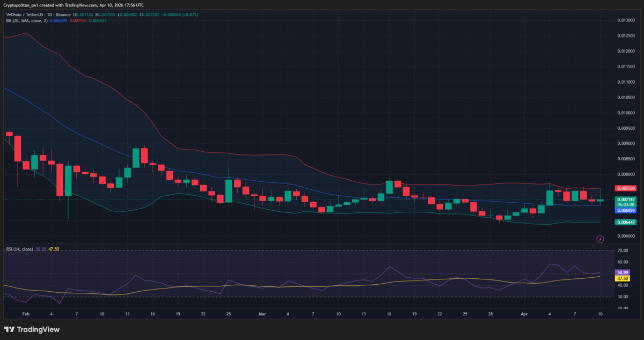Click the blue 0.006999 basis price tag
The width and height of the screenshot is (644, 340).
coord(626,211)
